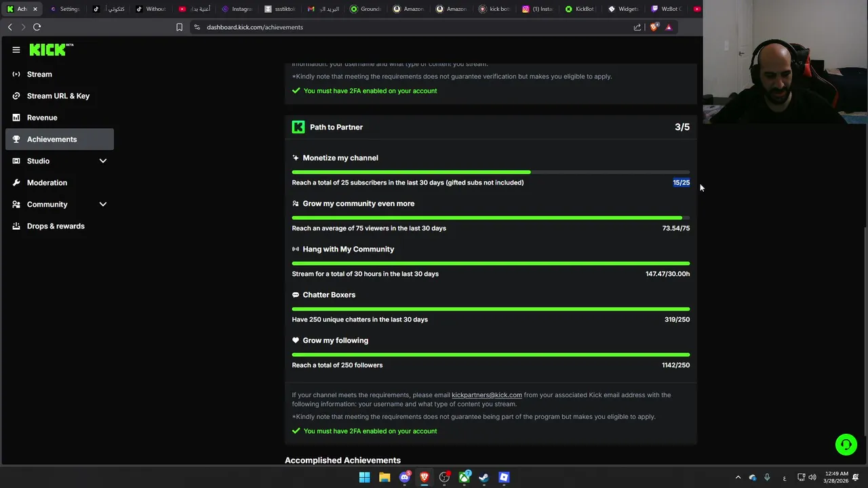Open Stream URL & Key page
Viewport: 868px width, 488px height.
pos(60,96)
